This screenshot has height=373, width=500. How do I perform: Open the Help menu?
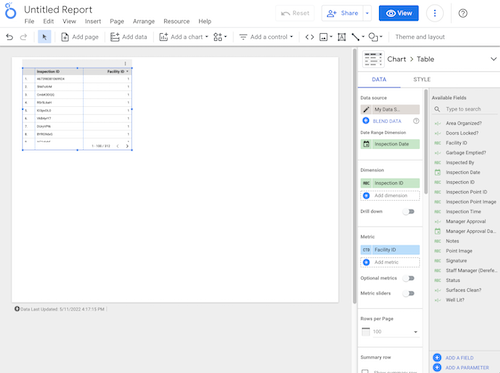tap(205, 21)
